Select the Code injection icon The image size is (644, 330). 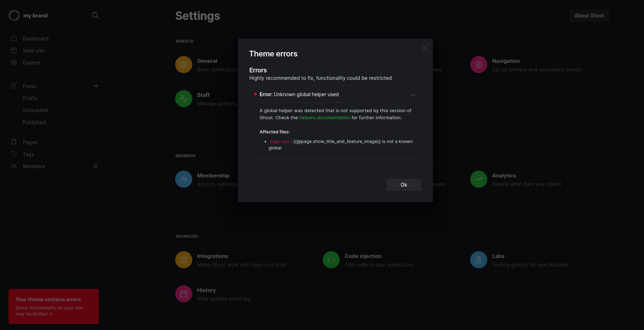click(x=331, y=260)
